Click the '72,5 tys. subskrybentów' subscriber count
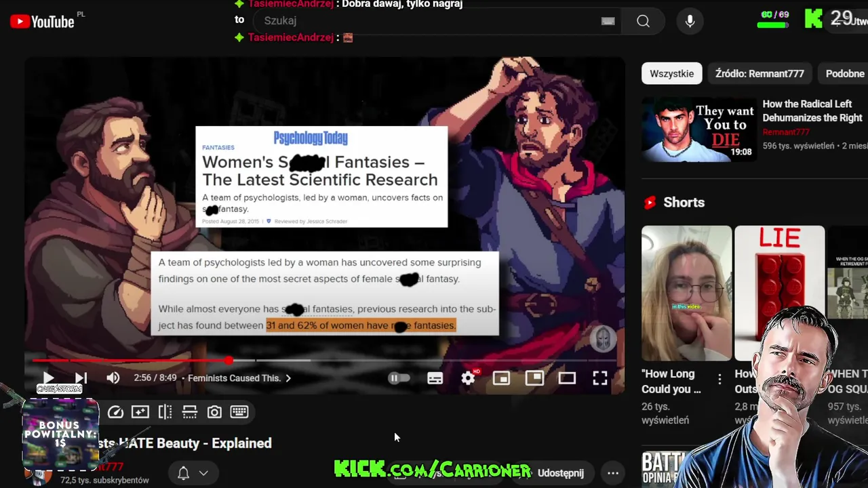This screenshot has height=488, width=868. (104, 480)
